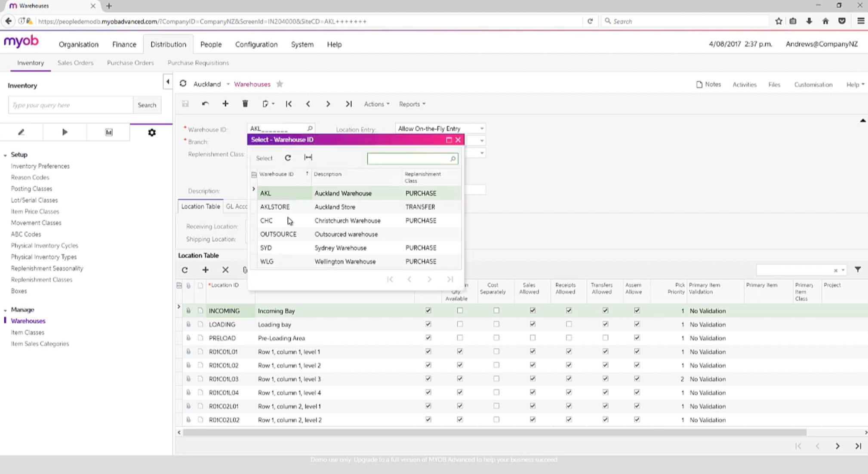
Task: Toggle Sales Allowed for LOADING row
Action: [x=532, y=324]
